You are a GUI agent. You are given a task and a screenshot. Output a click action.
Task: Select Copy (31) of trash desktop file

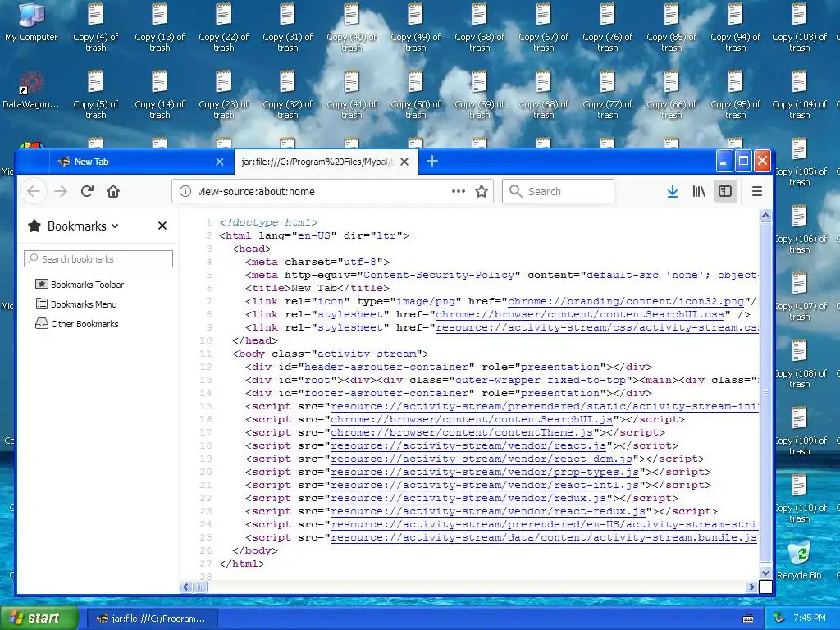(x=288, y=27)
